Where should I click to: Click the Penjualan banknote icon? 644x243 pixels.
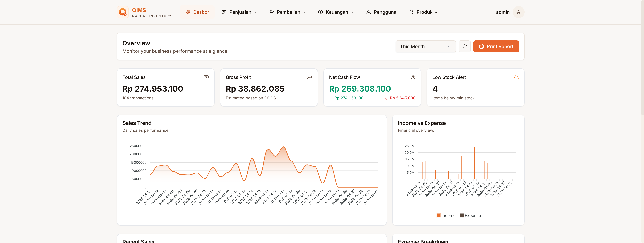pos(224,12)
